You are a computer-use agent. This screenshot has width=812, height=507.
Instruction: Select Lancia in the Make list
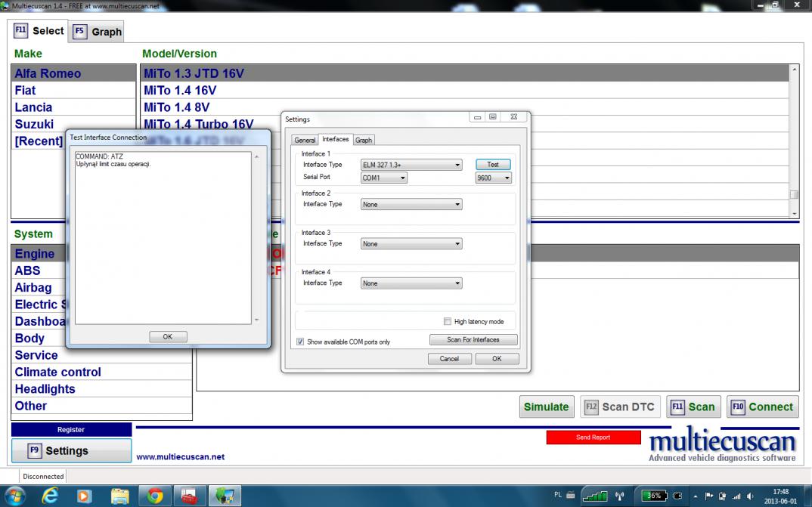pos(73,107)
